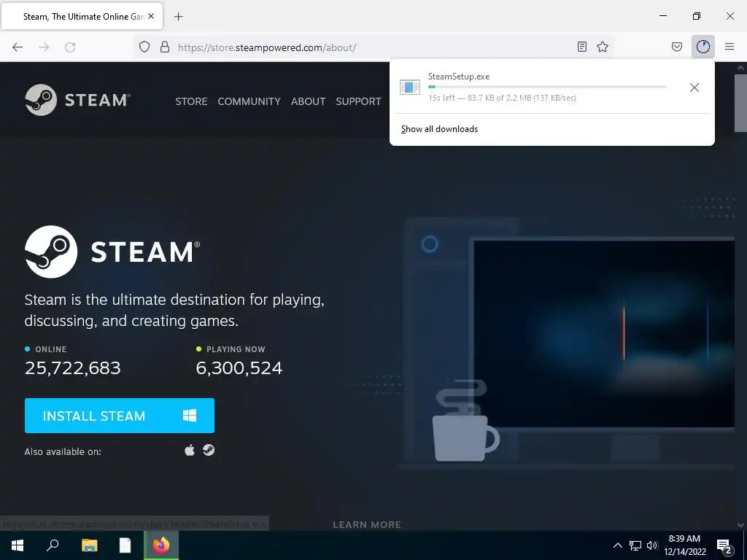Screen dimensions: 747x560
Task: Click the browser Forward arrow
Action: (x=44, y=47)
